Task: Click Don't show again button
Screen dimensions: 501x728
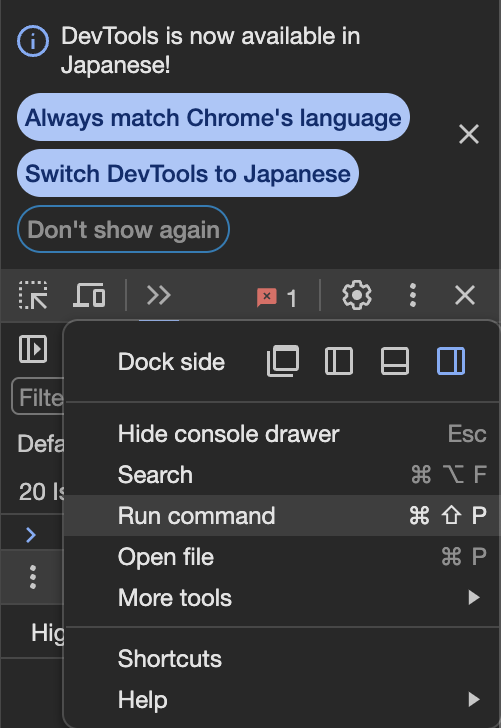Action: point(124,229)
